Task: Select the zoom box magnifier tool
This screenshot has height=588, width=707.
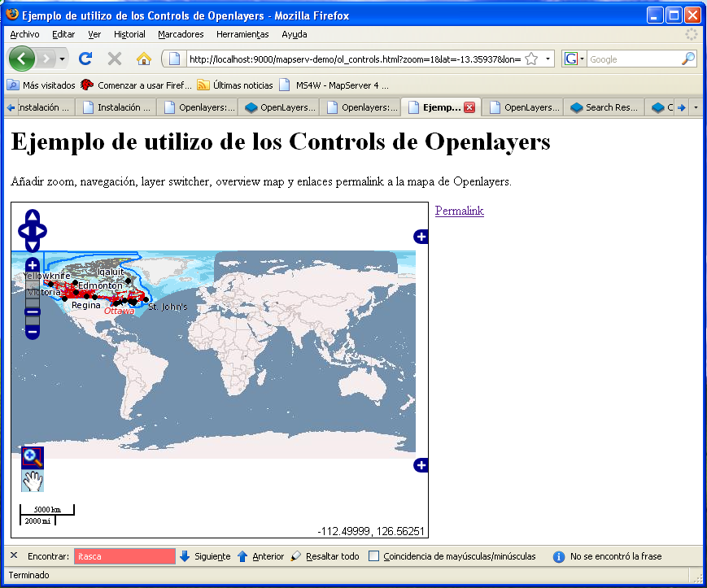Action: pyautogui.click(x=33, y=457)
